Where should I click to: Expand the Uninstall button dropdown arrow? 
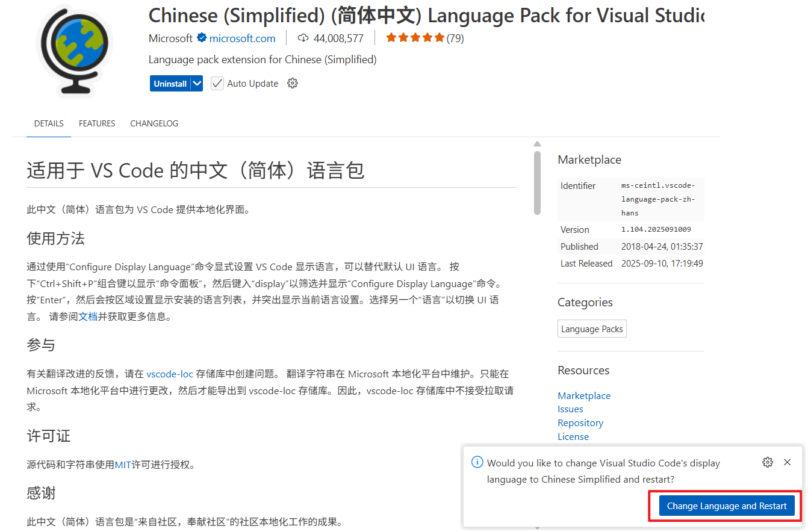(197, 84)
